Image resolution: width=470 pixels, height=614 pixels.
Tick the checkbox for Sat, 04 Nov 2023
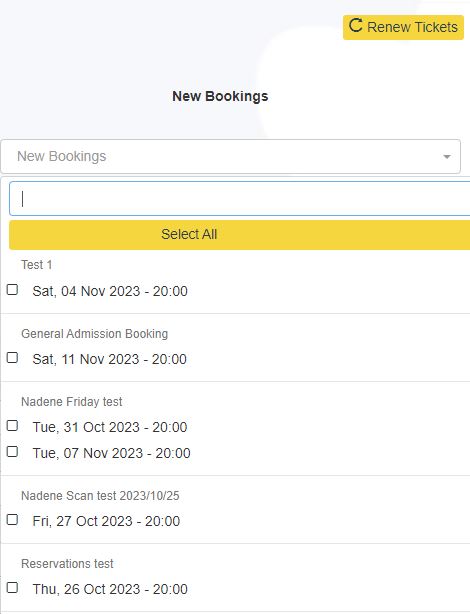click(13, 290)
